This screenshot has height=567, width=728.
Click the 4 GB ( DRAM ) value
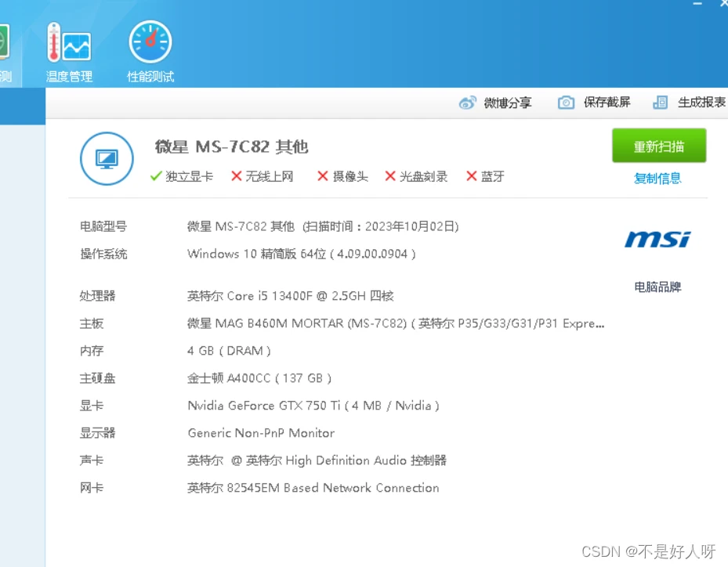pos(229,351)
